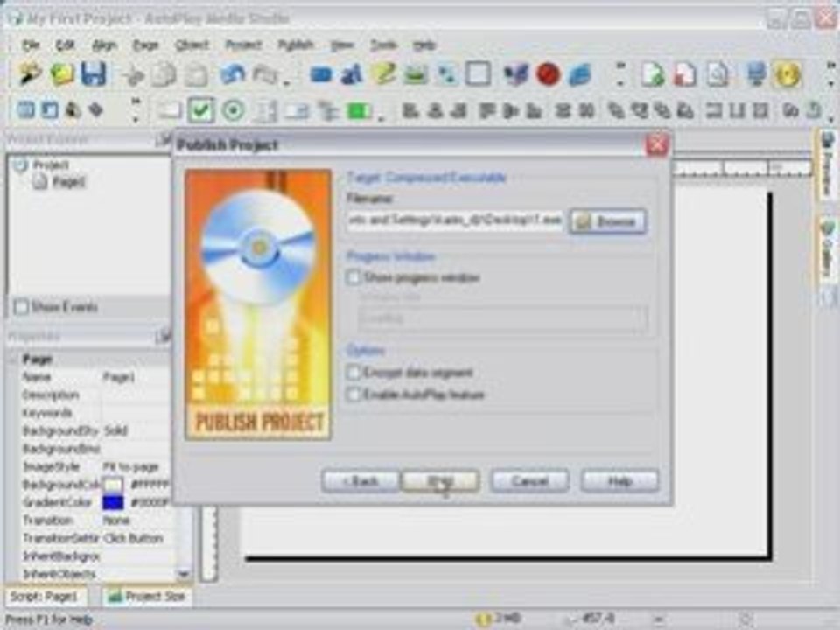
Task: Open a project with the folder icon
Action: tap(62, 73)
